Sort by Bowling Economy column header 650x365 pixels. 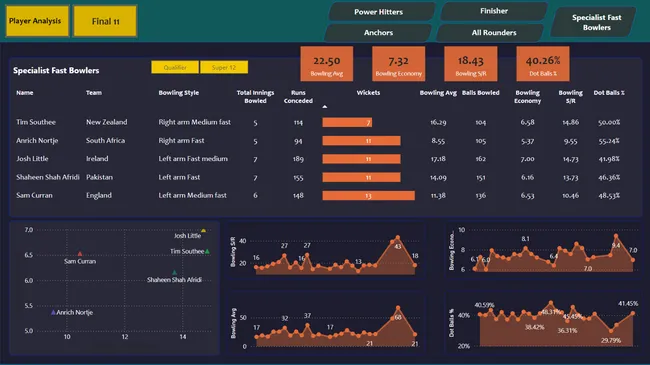tap(527, 97)
